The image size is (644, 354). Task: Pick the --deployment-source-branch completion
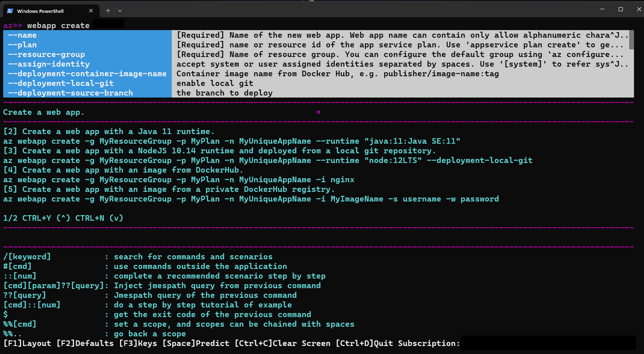pos(71,93)
